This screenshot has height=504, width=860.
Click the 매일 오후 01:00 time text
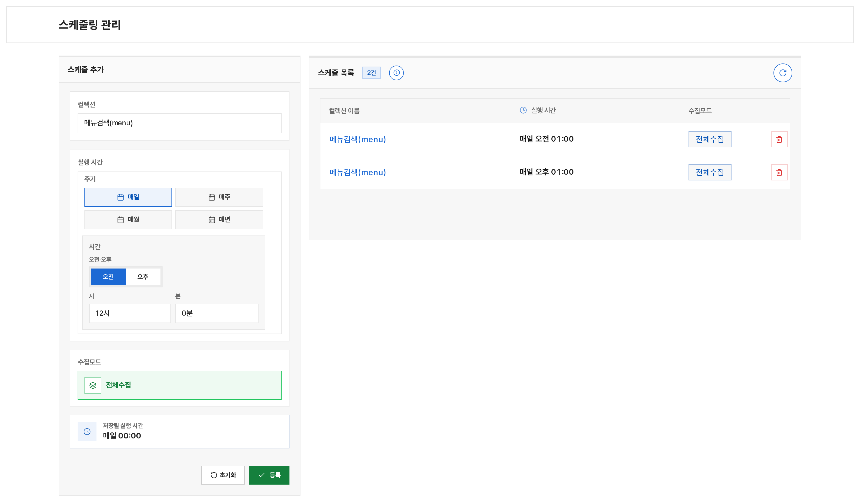click(x=546, y=172)
